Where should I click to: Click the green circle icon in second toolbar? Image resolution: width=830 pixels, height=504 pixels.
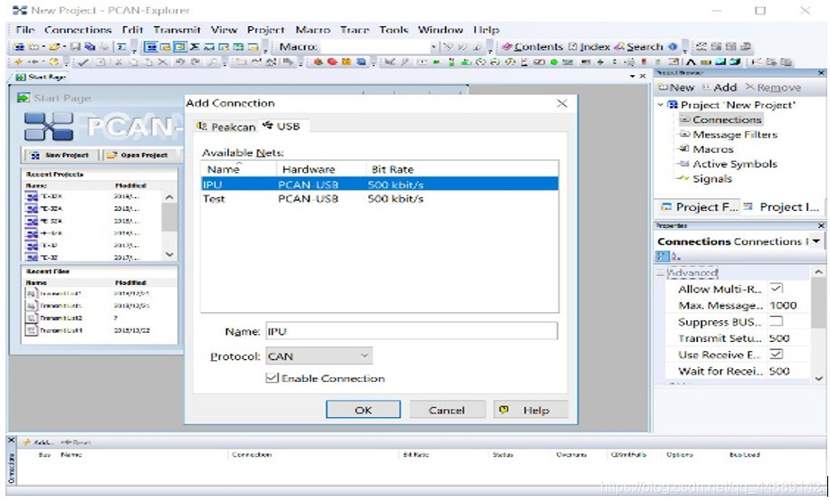[x=554, y=62]
